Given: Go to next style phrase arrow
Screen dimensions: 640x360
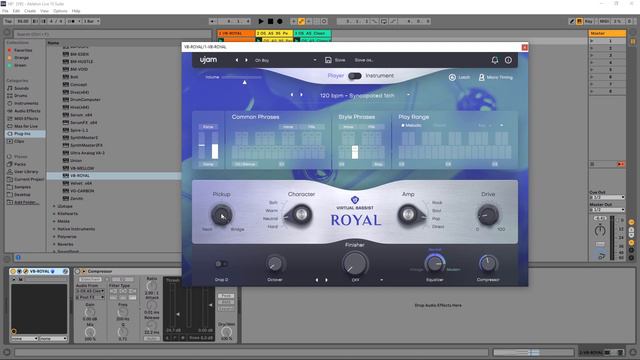Looking at the screenshot, I should tap(302, 95).
